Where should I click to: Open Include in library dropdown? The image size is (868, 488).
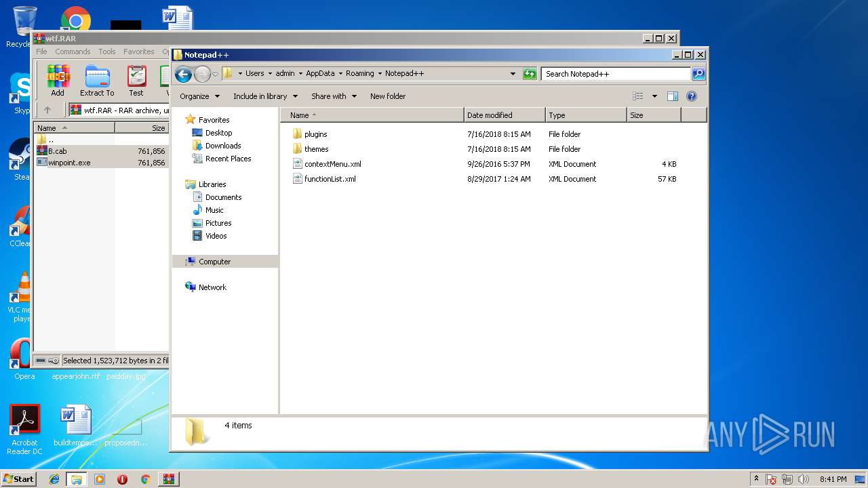[265, 96]
